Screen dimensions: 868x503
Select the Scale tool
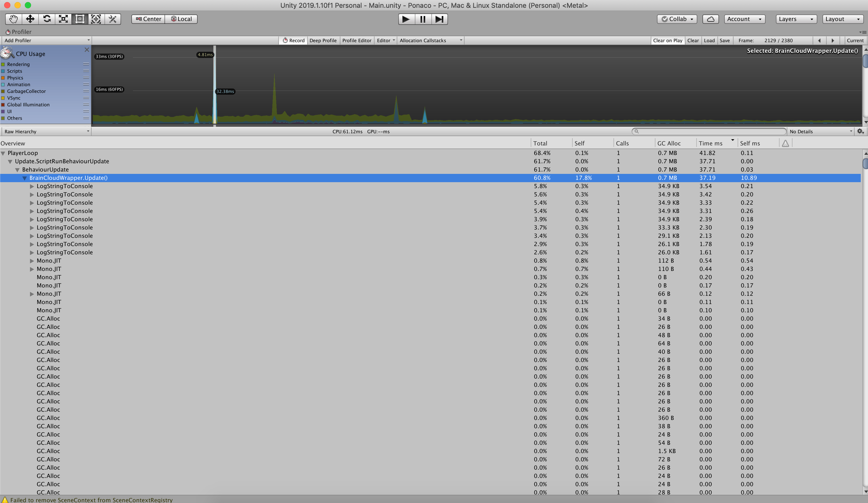click(63, 19)
